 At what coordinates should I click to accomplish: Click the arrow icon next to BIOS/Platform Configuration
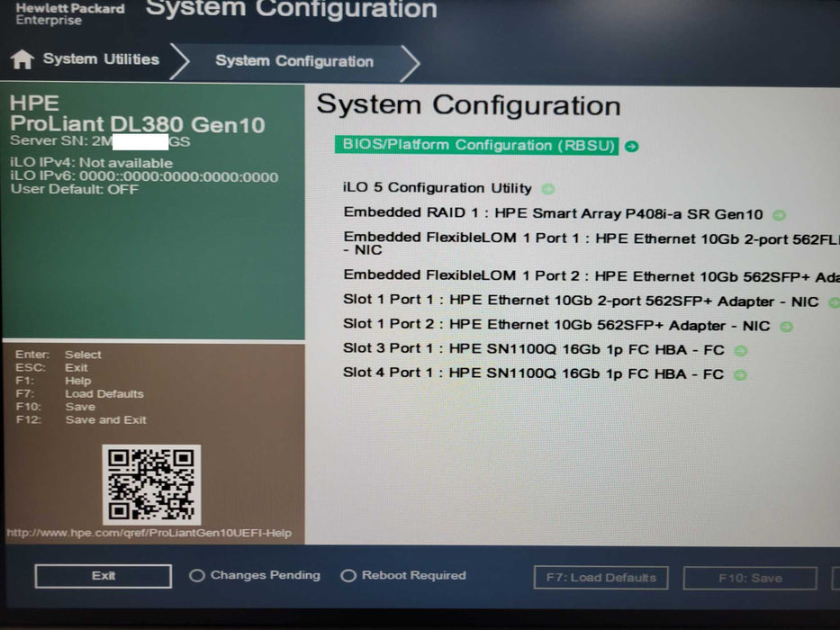click(632, 146)
